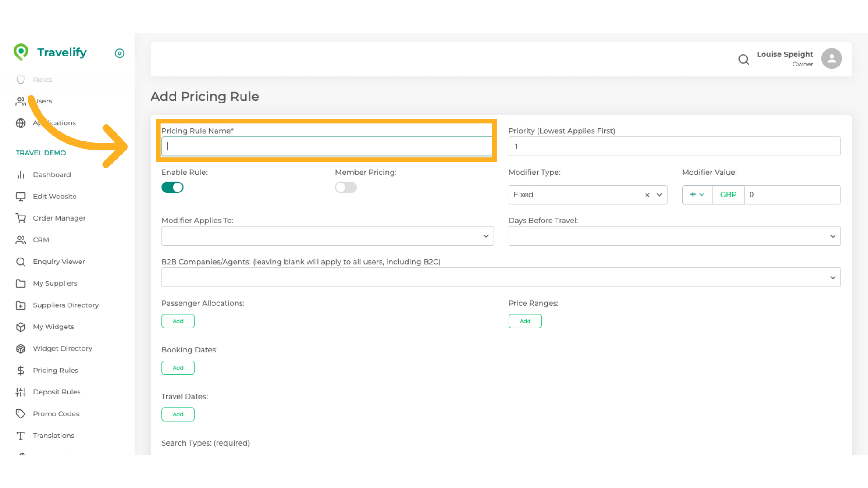Click the Order Manager cart icon

coord(21,218)
